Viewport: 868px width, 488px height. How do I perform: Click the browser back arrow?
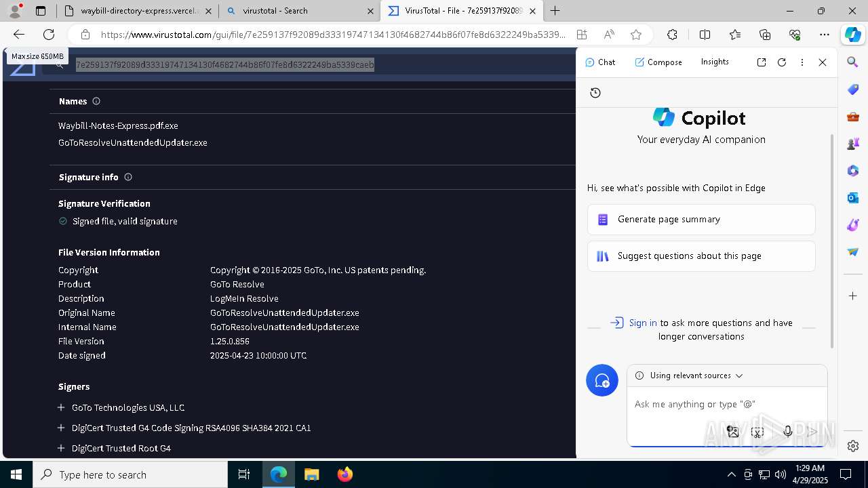[19, 35]
